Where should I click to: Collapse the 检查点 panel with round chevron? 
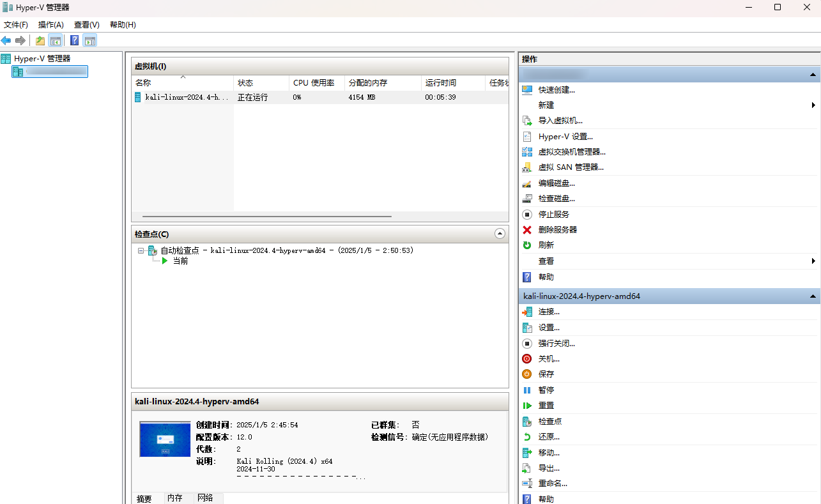click(x=500, y=234)
